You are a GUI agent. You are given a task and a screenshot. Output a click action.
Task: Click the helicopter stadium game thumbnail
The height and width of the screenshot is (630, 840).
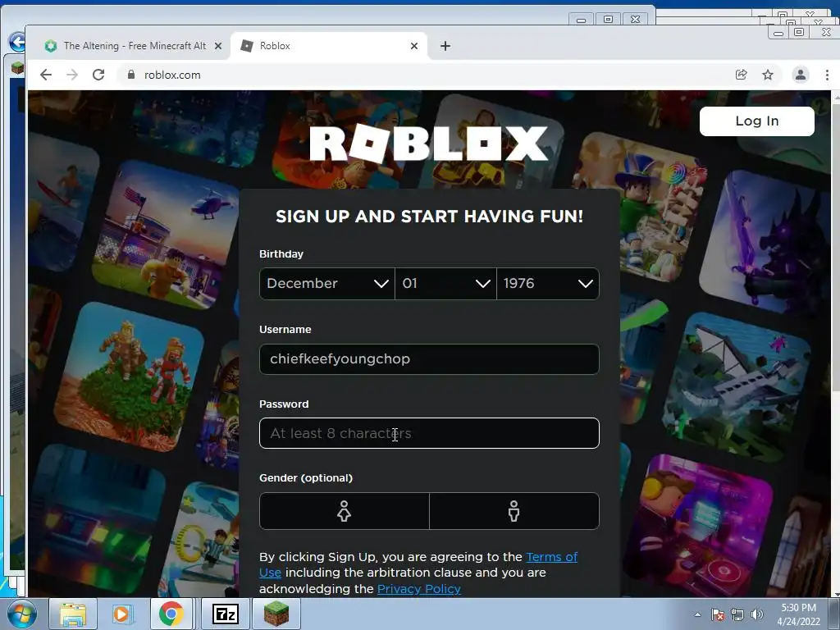tap(166, 234)
